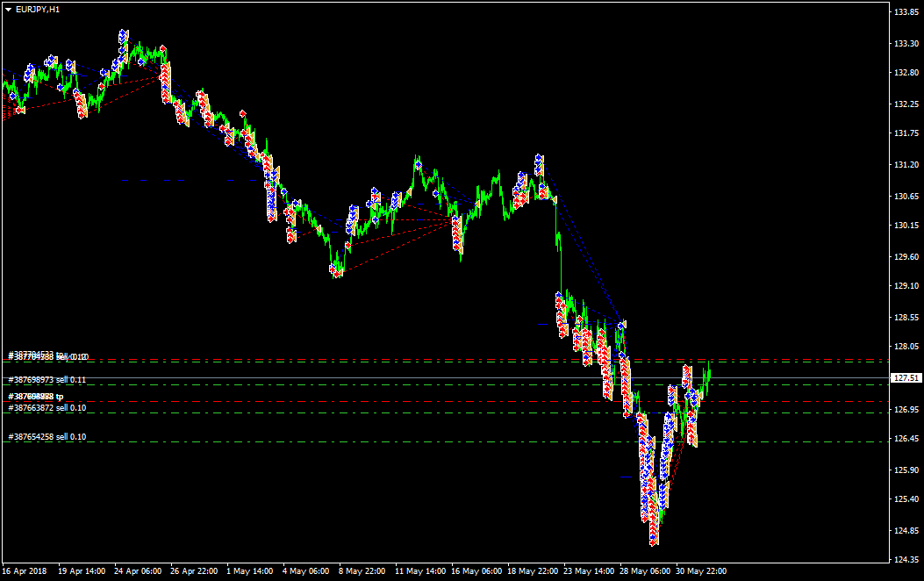This screenshot has width=924, height=581.
Task: Click time axis label 1 May 14:00
Action: (x=250, y=571)
